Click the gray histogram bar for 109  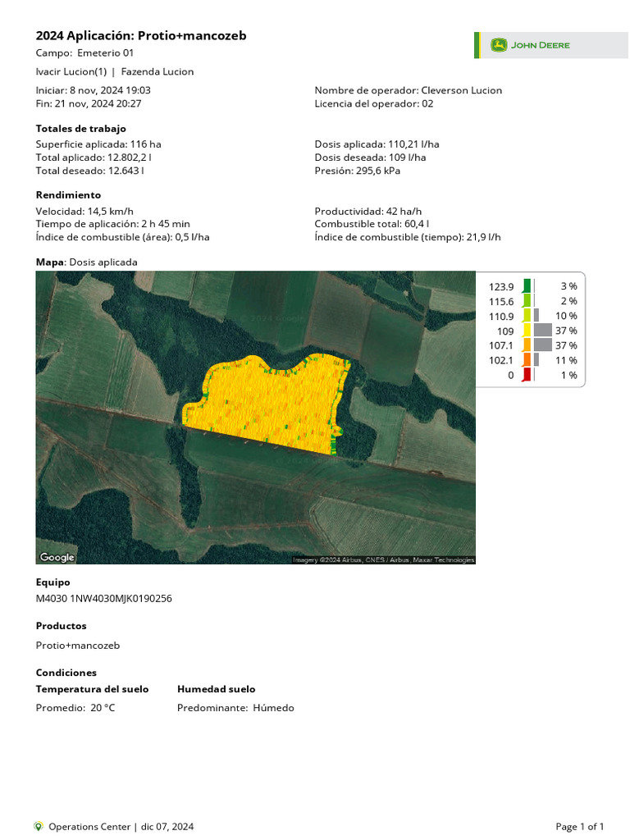point(543,330)
